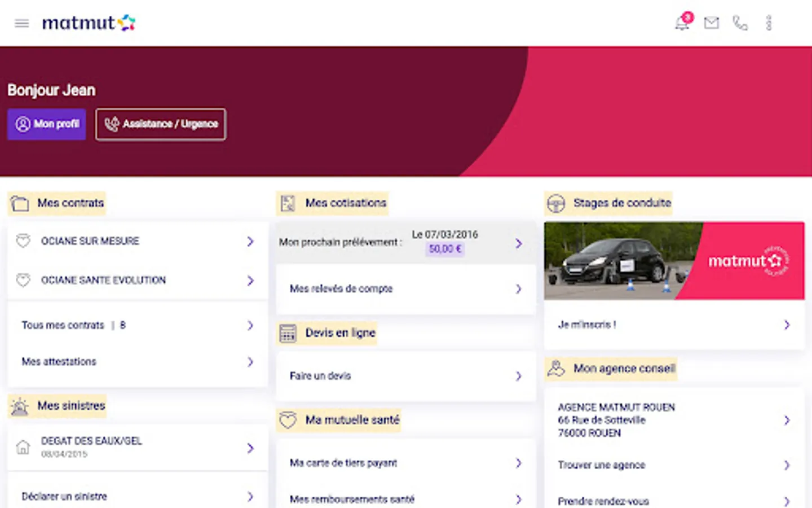Click the 50,00 € amount badge
Image resolution: width=812 pixels, height=508 pixels.
(445, 249)
